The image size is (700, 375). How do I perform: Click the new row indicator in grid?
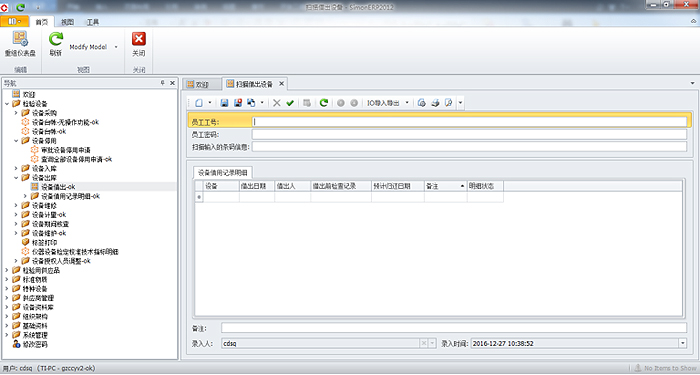pyautogui.click(x=199, y=197)
